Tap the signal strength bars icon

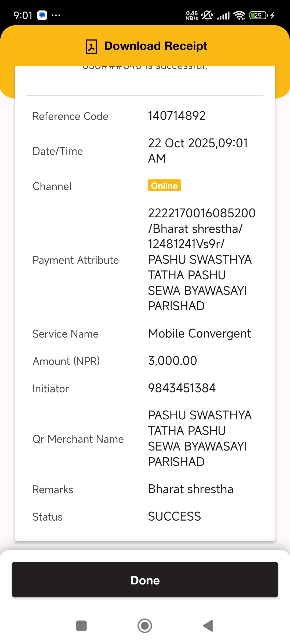tap(223, 16)
